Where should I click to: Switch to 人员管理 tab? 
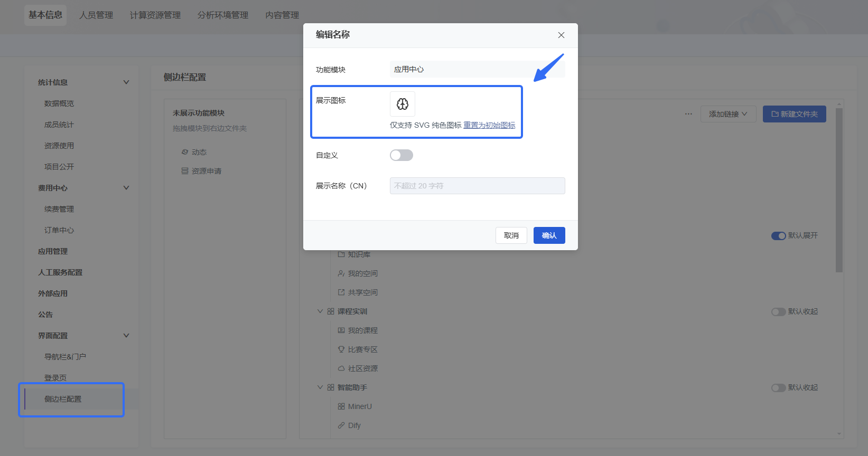[x=96, y=15]
